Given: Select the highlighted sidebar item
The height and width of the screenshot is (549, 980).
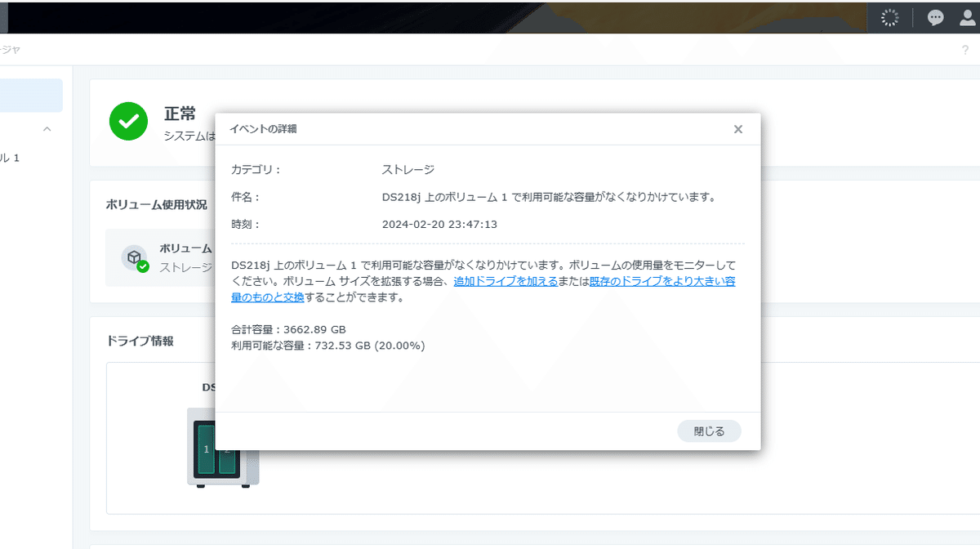Looking at the screenshot, I should (31, 96).
